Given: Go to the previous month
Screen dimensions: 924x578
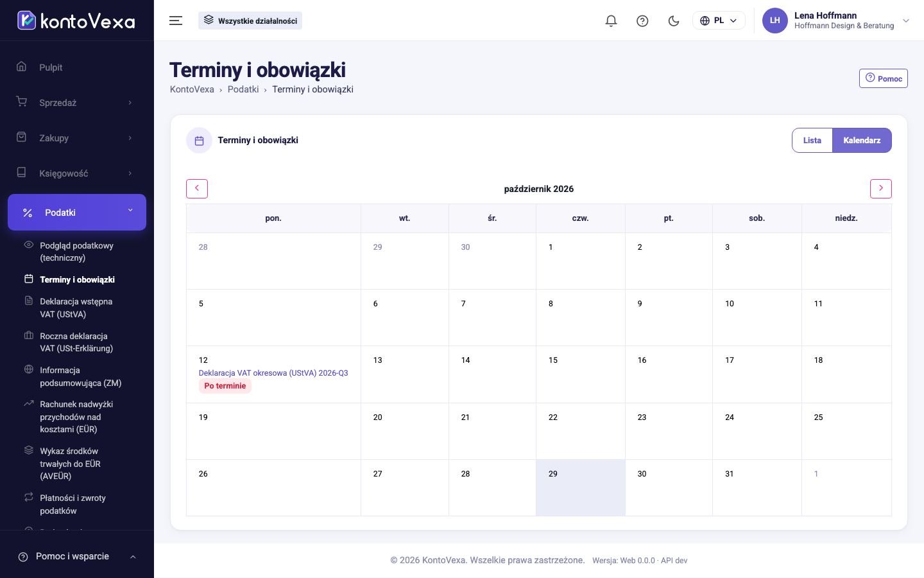Looking at the screenshot, I should (197, 188).
